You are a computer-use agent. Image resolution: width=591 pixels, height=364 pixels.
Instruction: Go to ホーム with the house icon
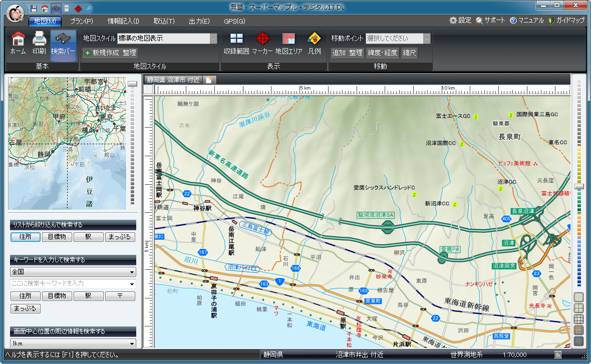(x=18, y=44)
